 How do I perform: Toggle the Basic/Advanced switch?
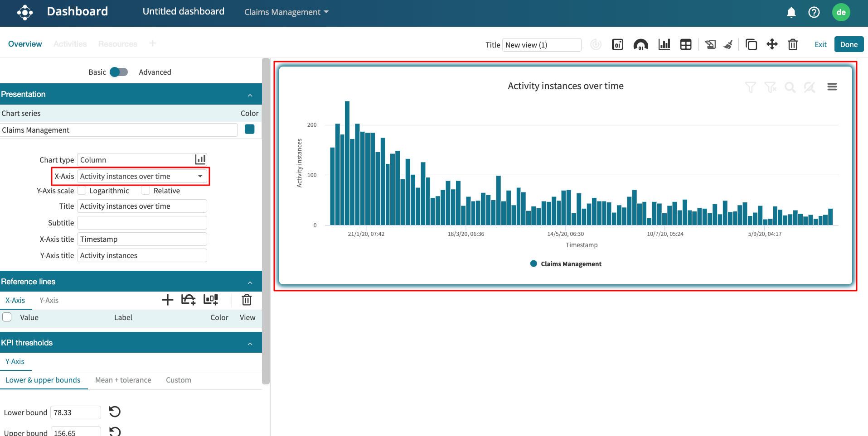[119, 72]
